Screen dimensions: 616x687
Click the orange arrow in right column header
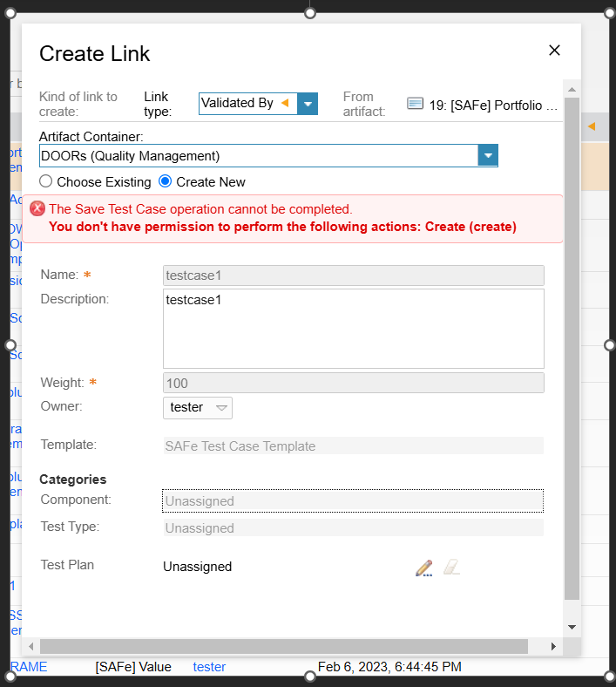(592, 126)
